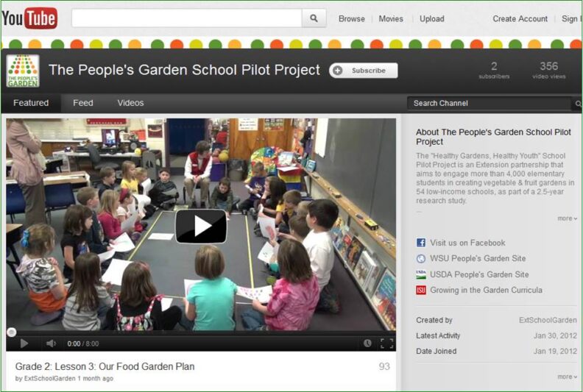Image resolution: width=583 pixels, height=392 pixels.
Task: Subscribe to the channel
Action: (363, 70)
